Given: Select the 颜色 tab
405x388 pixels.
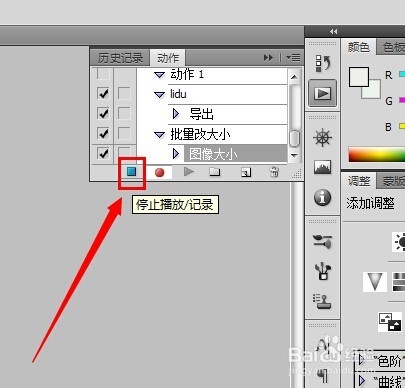Looking at the screenshot, I should click(x=359, y=47).
